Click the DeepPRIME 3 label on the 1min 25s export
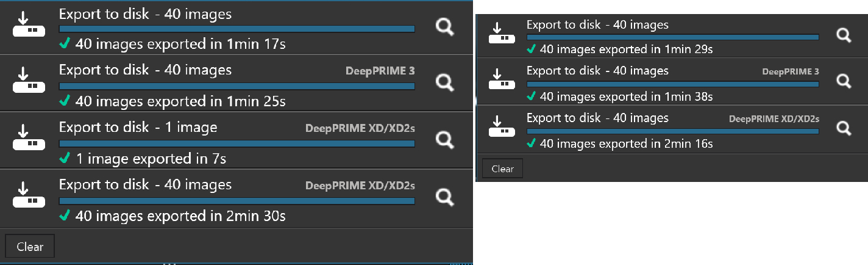The height and width of the screenshot is (265, 868). click(x=380, y=71)
